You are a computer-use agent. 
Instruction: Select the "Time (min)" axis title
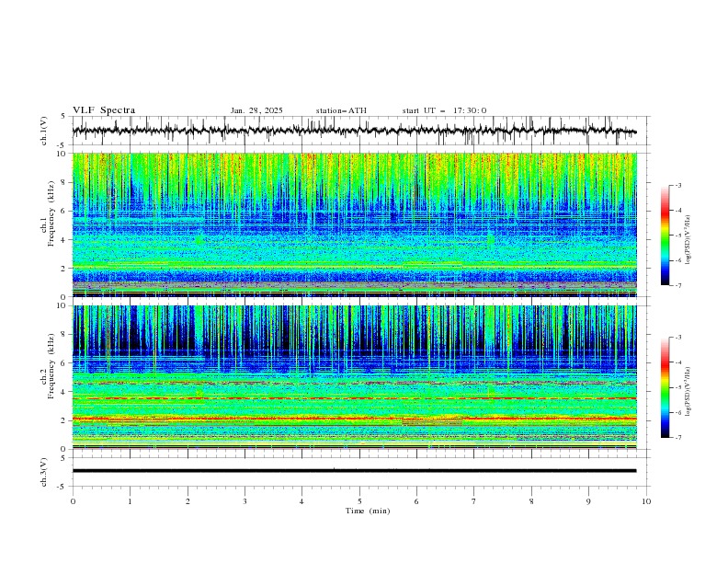pos(368,511)
